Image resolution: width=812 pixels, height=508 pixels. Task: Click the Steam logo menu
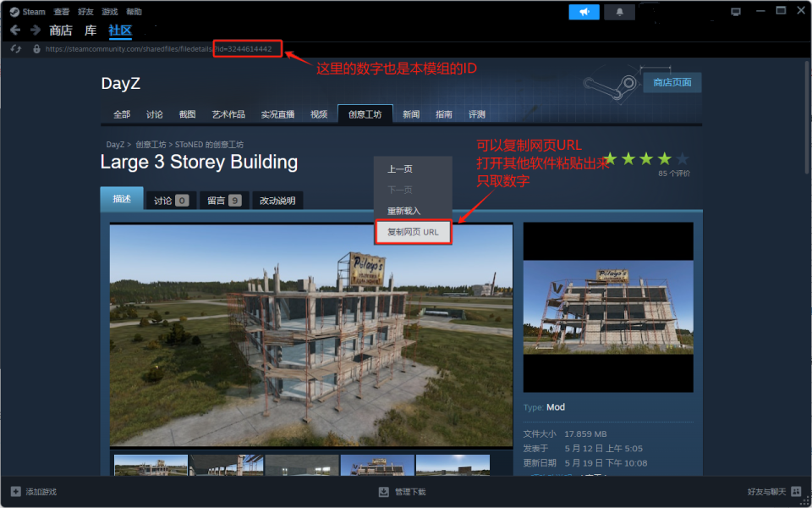(28, 12)
